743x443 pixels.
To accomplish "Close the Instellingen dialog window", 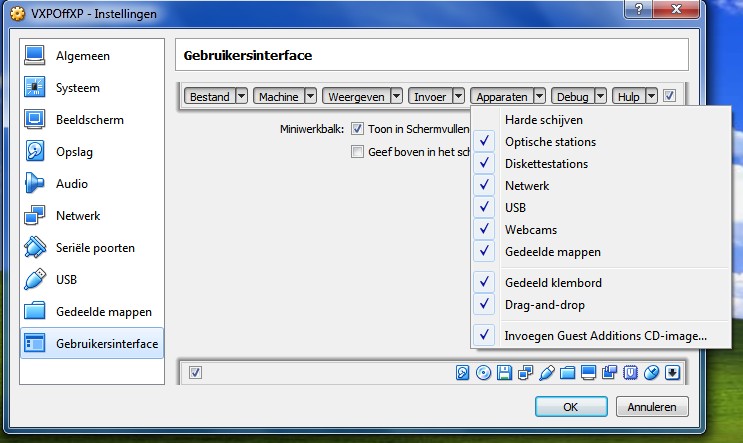I will pyautogui.click(x=676, y=9).
